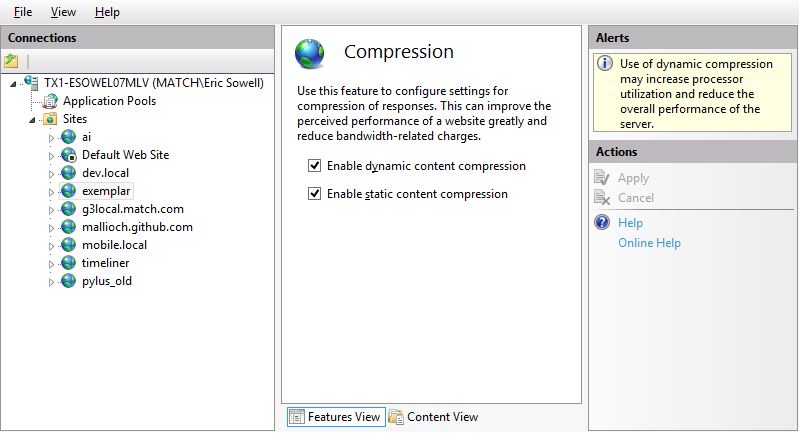
Task: Click the connect toolbar icon under Connections
Action: (11, 62)
